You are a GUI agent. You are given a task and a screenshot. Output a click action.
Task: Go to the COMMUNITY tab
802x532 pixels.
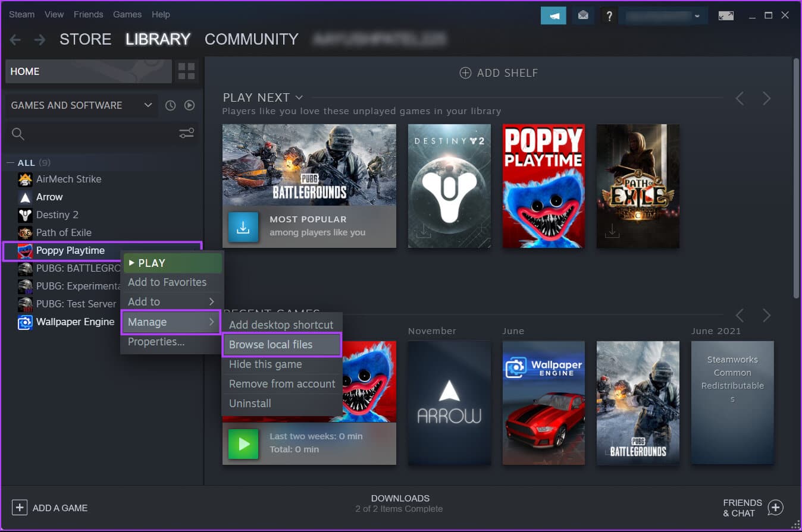click(x=252, y=39)
